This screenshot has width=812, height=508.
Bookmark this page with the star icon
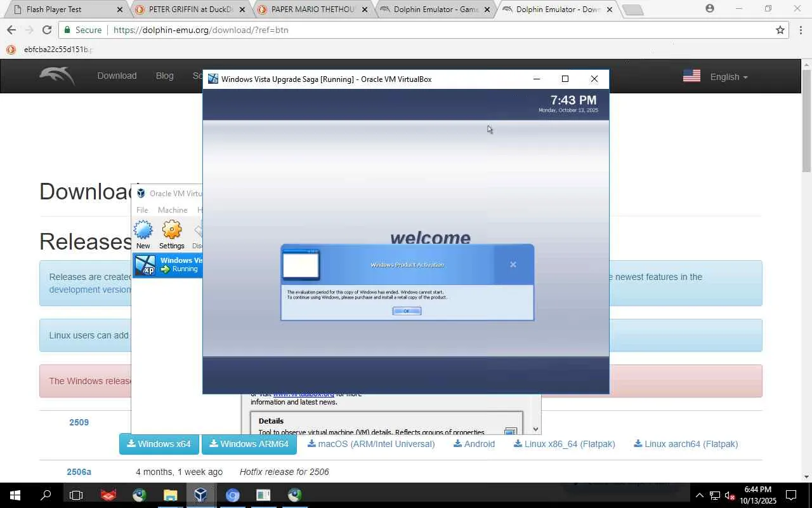tap(780, 30)
